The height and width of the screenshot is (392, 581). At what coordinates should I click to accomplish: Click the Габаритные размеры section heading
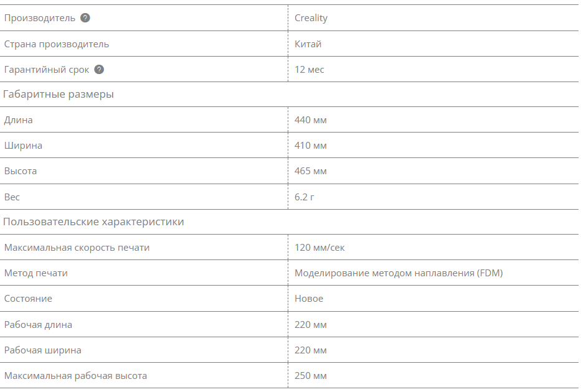[x=59, y=95]
